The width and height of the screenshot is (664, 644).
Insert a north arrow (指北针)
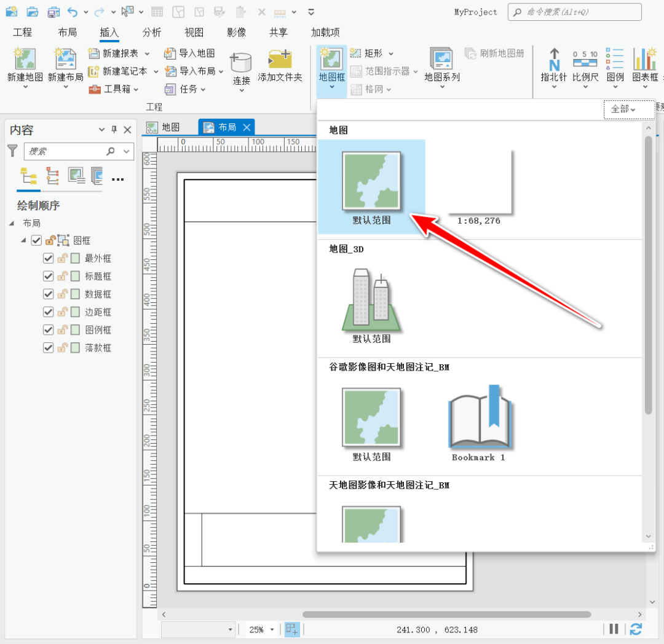pyautogui.click(x=553, y=68)
